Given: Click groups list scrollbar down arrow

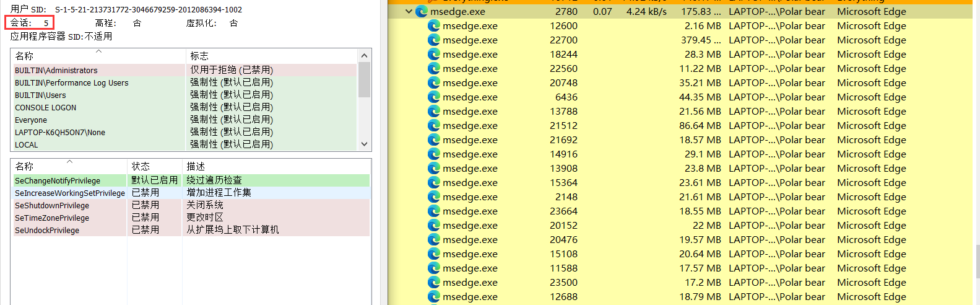Looking at the screenshot, I should click(x=364, y=144).
